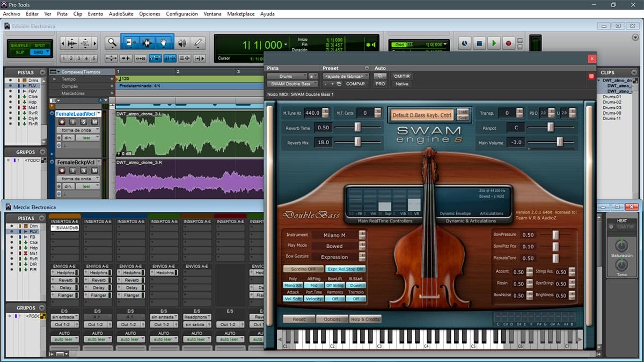Expand the Tempo ruler
This screenshot has height=362, width=644.
tap(54, 79)
